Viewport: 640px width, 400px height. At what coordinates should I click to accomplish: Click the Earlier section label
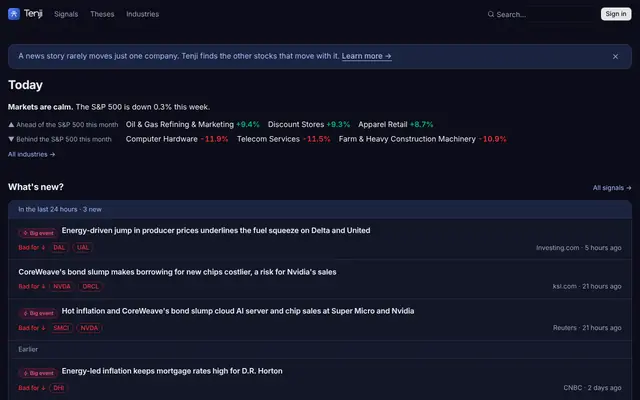(x=28, y=349)
